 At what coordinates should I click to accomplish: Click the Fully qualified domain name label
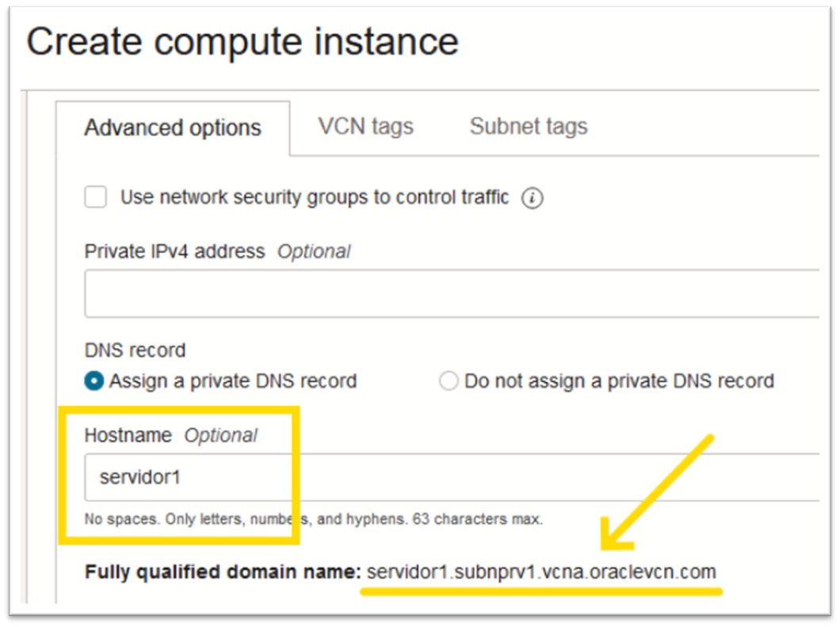point(223,572)
